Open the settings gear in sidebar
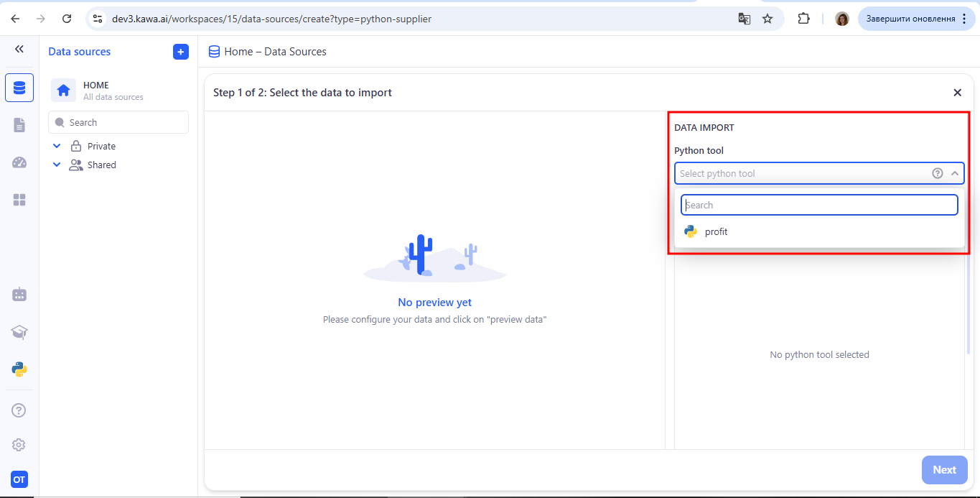Screen dimensions: 980x498 [19, 445]
